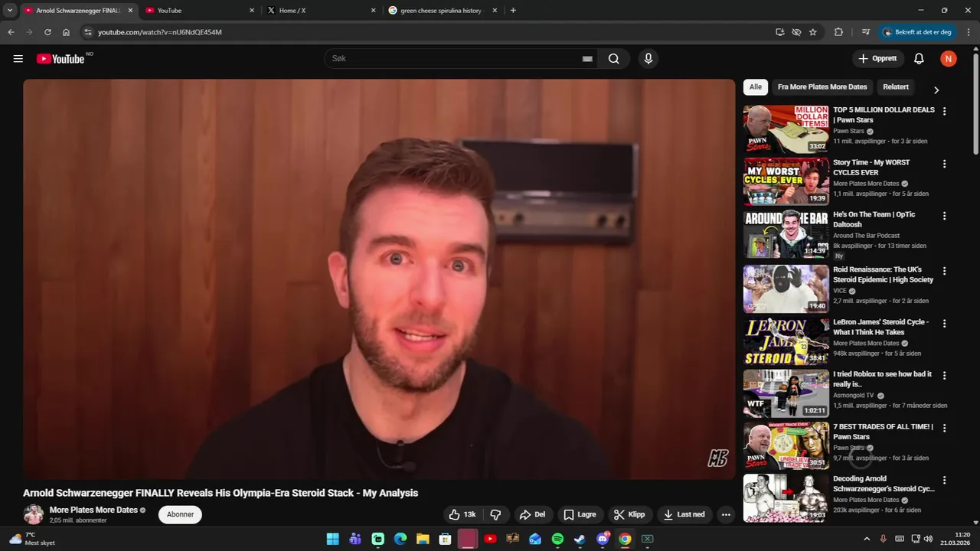Open Windows Start menu
Image resolution: width=980 pixels, height=551 pixels.
pos(333,539)
